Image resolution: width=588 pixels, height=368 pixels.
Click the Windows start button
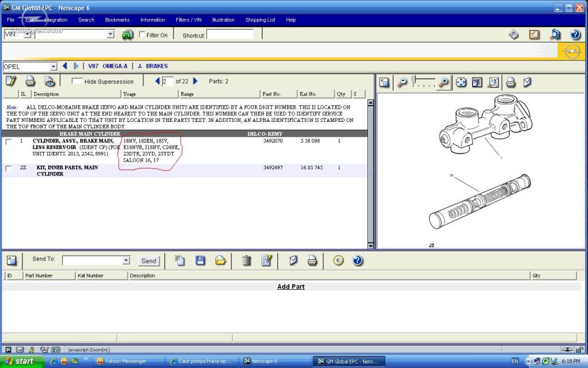(22, 361)
